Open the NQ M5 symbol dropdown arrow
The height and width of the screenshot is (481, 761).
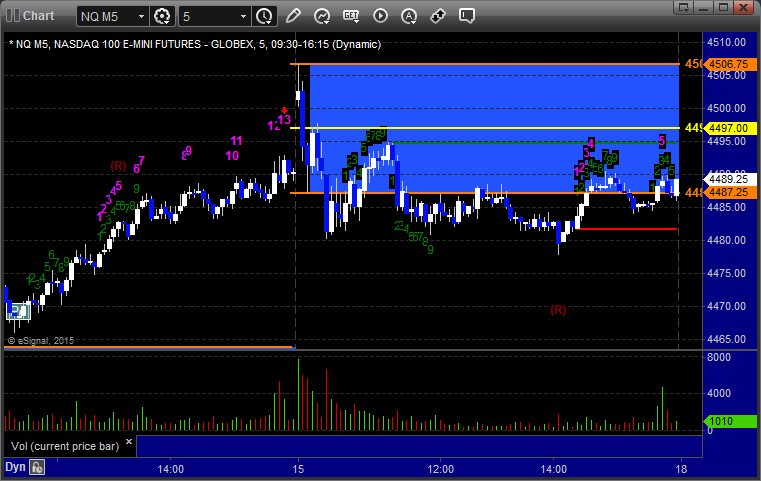(141, 17)
